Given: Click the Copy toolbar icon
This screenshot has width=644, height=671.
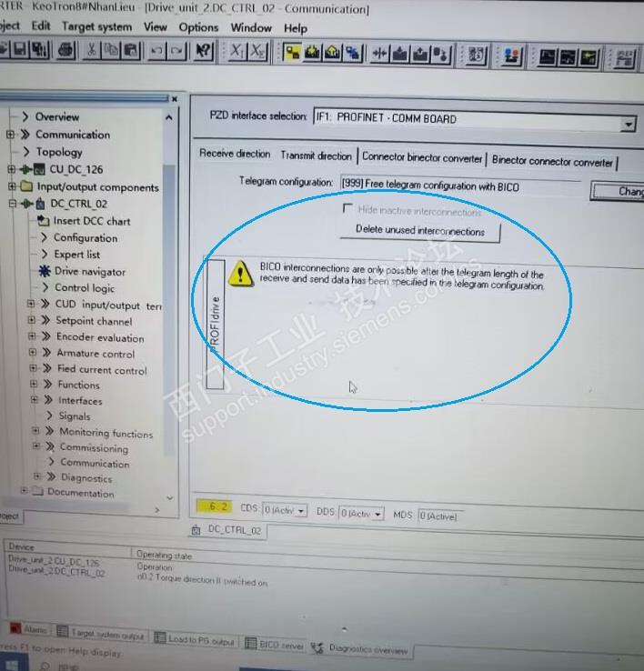Looking at the screenshot, I should 112,51.
